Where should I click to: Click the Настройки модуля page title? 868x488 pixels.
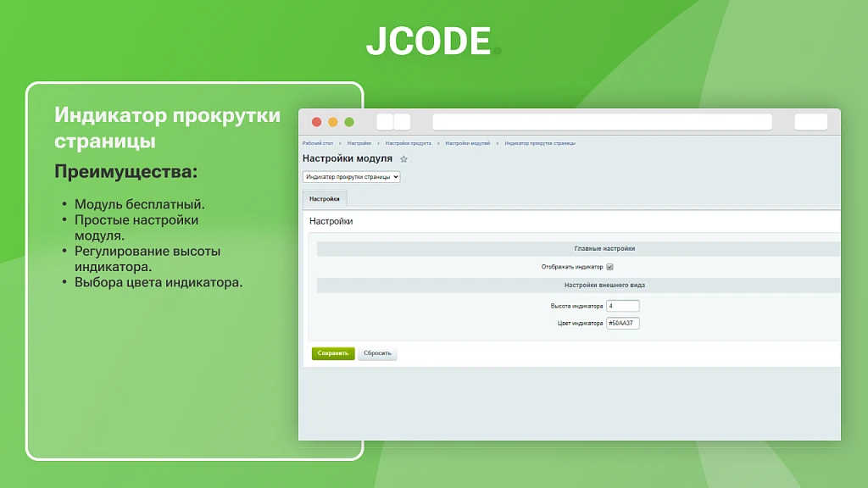tap(347, 158)
